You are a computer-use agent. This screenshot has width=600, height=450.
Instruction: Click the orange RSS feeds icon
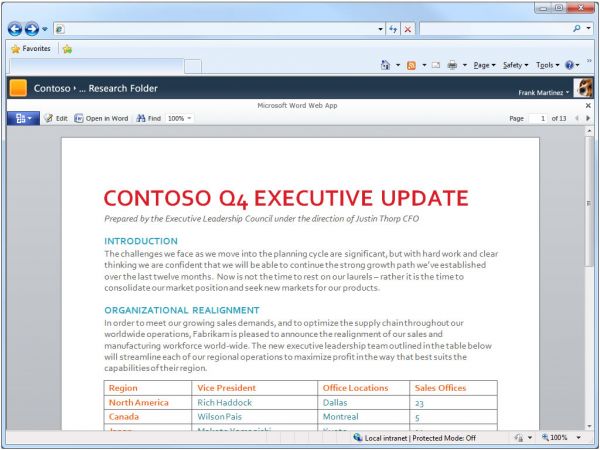pyautogui.click(x=411, y=65)
